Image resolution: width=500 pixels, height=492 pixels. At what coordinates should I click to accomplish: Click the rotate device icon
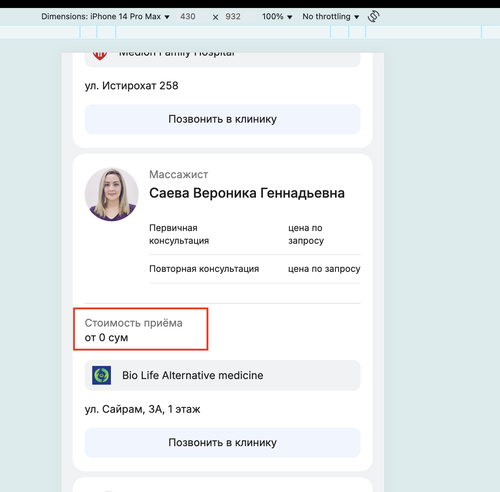click(x=373, y=16)
